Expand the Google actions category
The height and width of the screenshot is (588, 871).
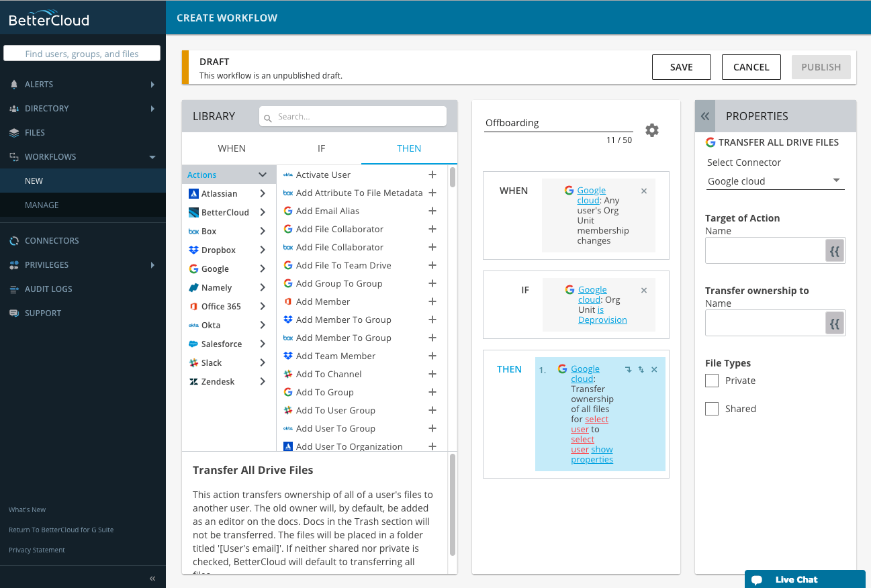pyautogui.click(x=263, y=268)
